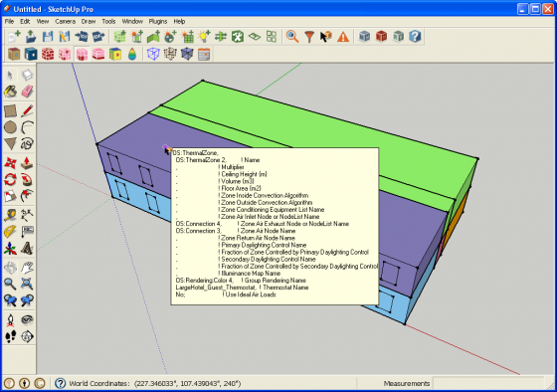This screenshot has height=392, width=557.
Task: Add a new space
Action: pyautogui.click(x=119, y=36)
